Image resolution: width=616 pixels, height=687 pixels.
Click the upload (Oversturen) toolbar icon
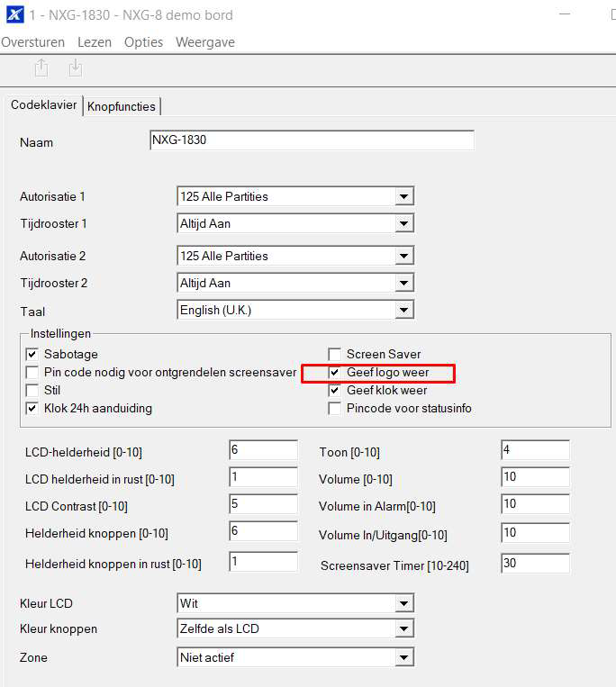[x=41, y=68]
